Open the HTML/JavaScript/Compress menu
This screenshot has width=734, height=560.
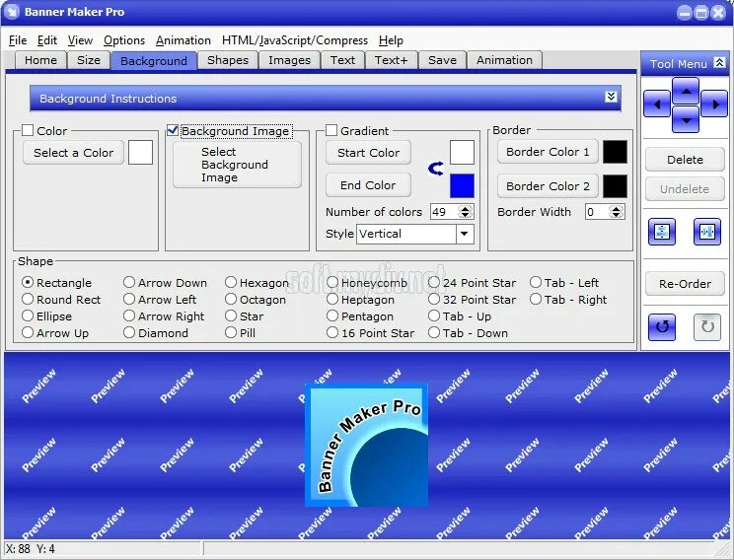[295, 40]
